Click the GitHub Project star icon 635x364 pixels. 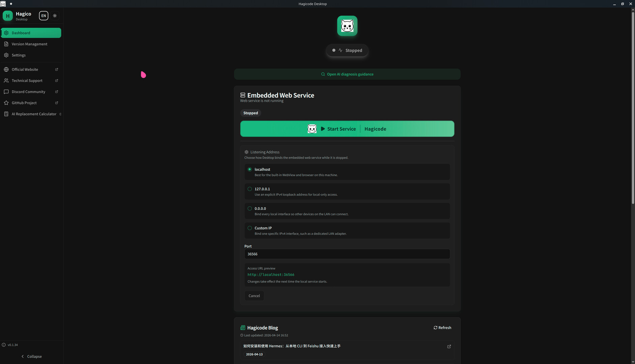6,103
